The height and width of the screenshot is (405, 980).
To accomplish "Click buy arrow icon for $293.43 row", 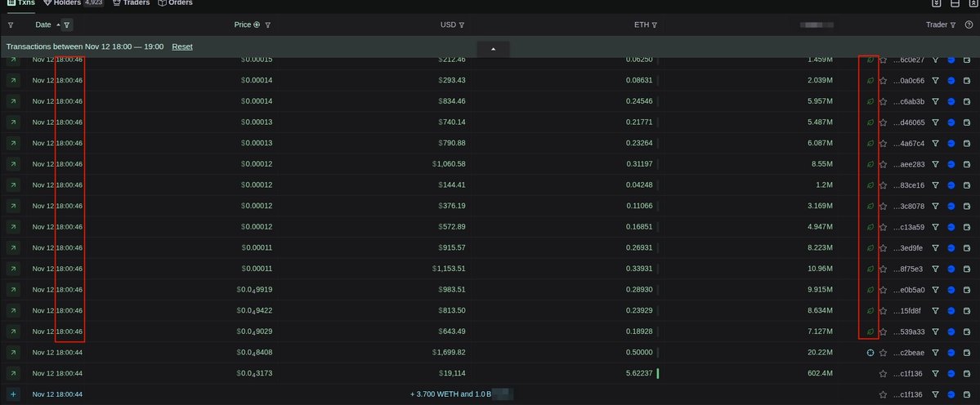I will click(x=13, y=81).
